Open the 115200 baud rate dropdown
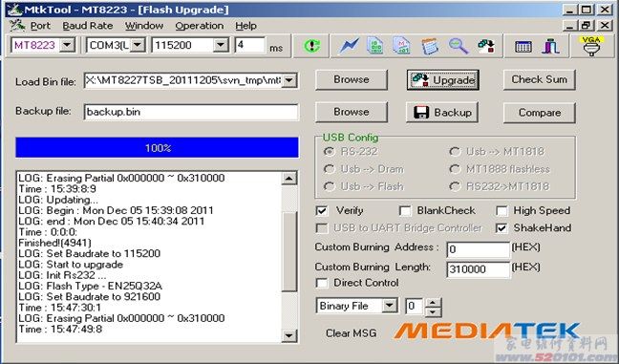 tap(221, 45)
